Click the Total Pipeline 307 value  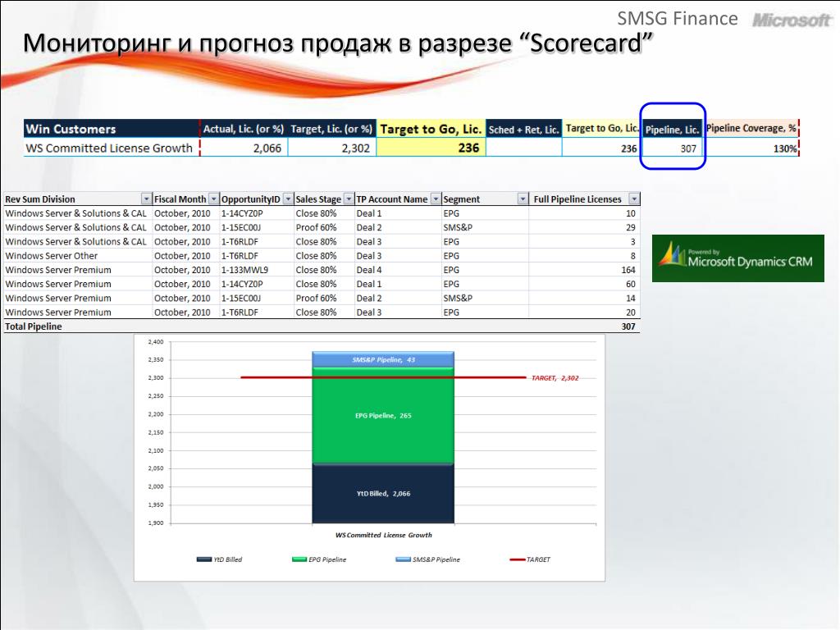coord(628,326)
